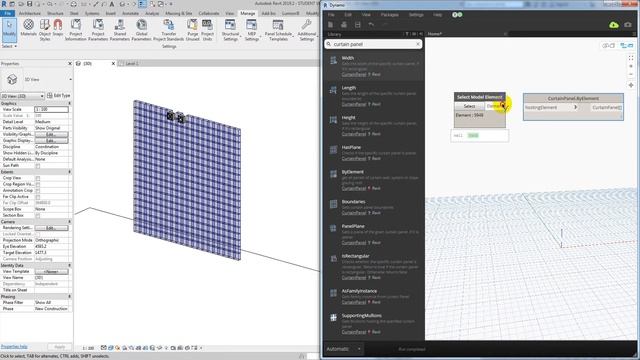The height and width of the screenshot is (360, 640).
Task: Click Dynamo pan mode icon
Action: click(631, 85)
